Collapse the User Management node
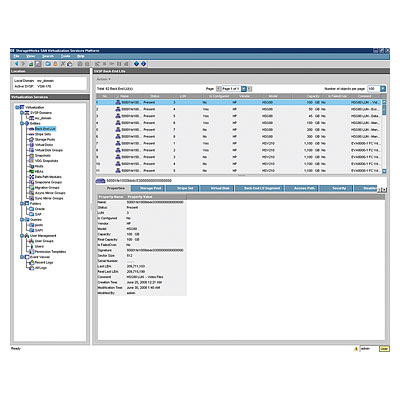 click(x=22, y=236)
